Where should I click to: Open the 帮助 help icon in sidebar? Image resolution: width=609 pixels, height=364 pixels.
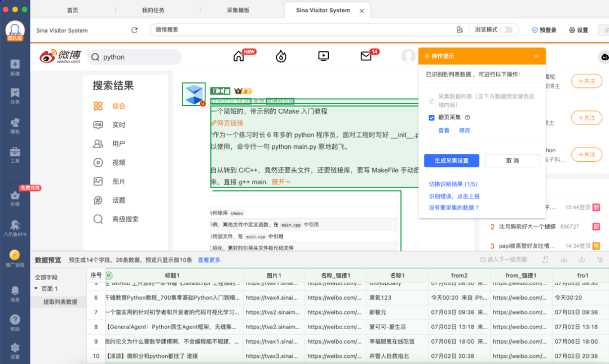[x=15, y=323]
